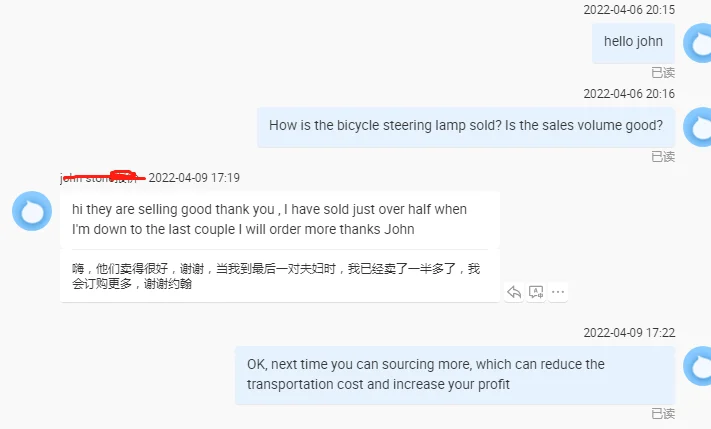Image resolution: width=711 pixels, height=429 pixels.
Task: Select the "hello john" message bubble
Action: pos(633,42)
